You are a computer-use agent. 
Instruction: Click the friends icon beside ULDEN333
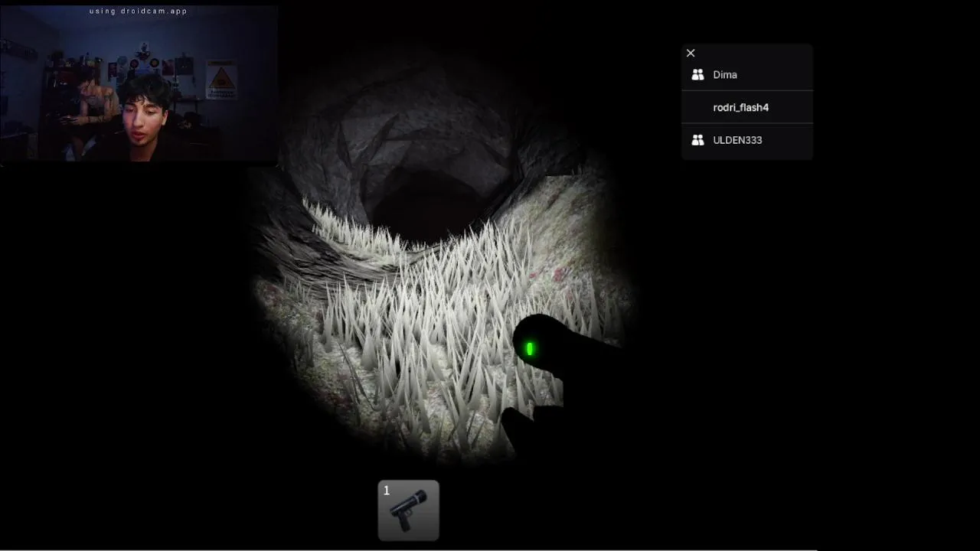click(x=697, y=140)
